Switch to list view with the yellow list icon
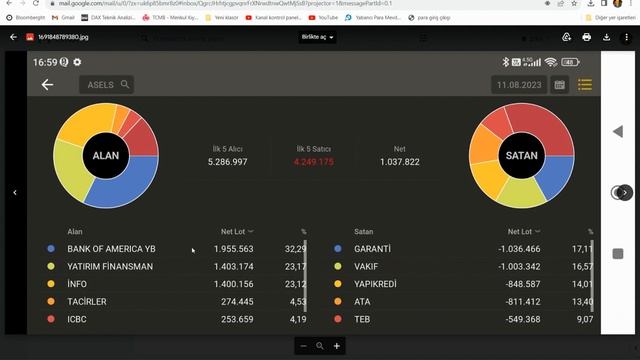 [x=585, y=84]
